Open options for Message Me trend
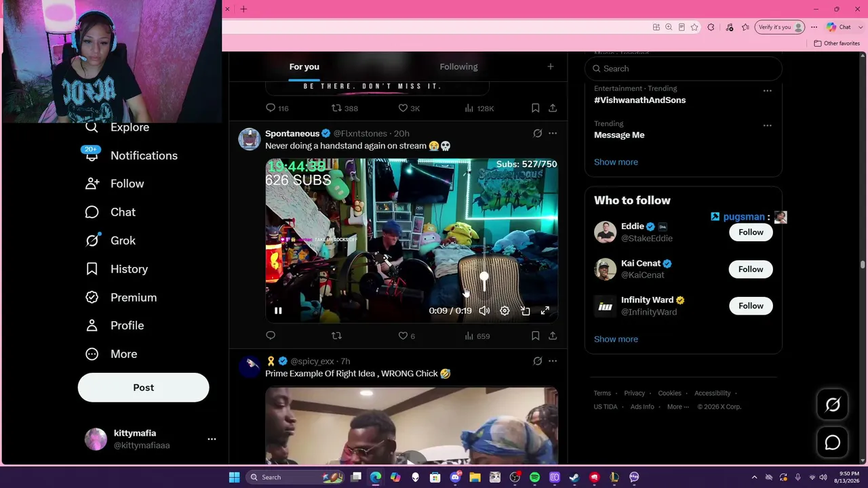The width and height of the screenshot is (868, 488). point(767,125)
